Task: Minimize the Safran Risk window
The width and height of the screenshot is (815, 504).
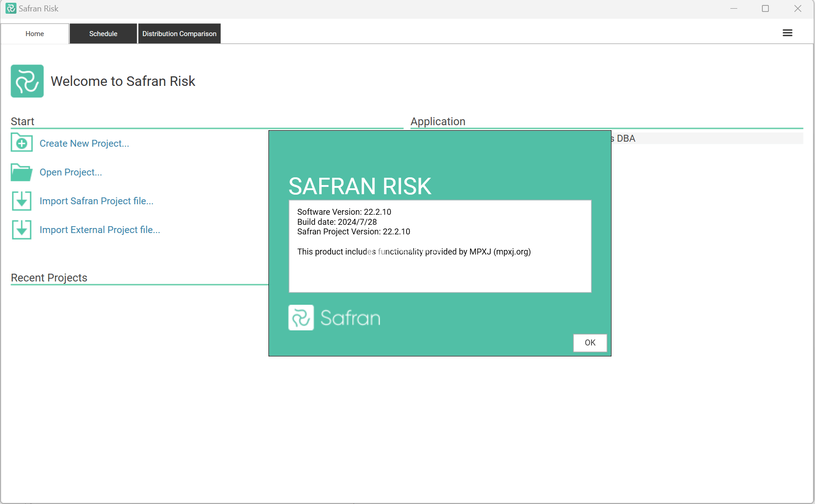Action: pos(734,9)
